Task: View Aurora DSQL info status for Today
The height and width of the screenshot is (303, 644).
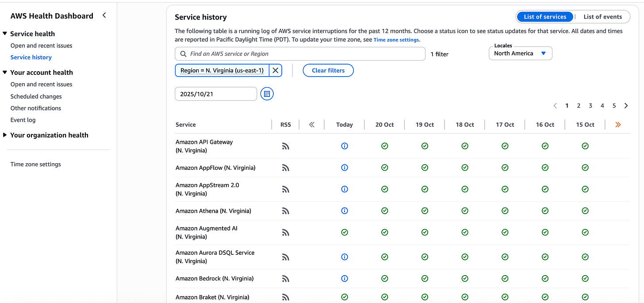Action: [x=345, y=257]
